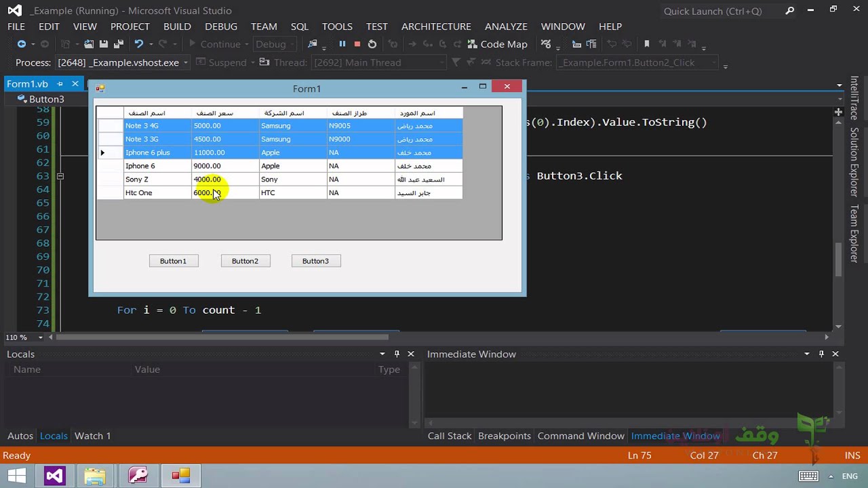Click the "N9005" grid cell
The height and width of the screenshot is (488, 868).
(x=361, y=125)
